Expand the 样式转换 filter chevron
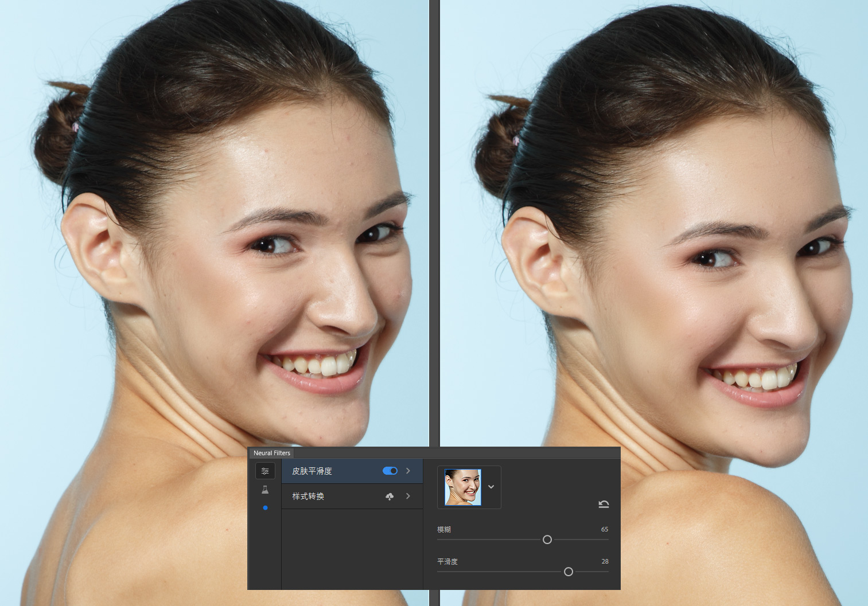 click(408, 496)
